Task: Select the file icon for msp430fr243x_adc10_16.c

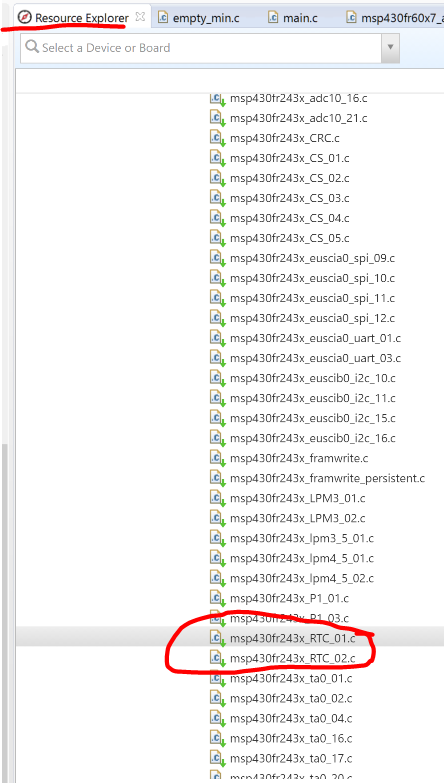Action: click(217, 99)
